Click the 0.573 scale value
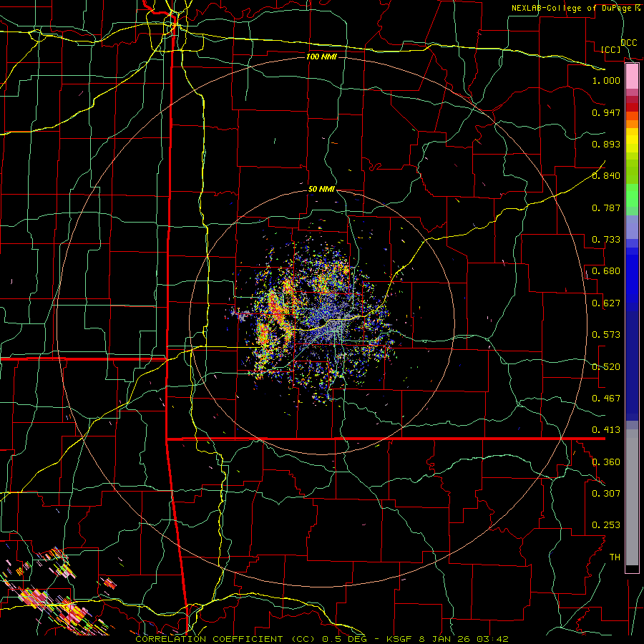 pyautogui.click(x=606, y=335)
